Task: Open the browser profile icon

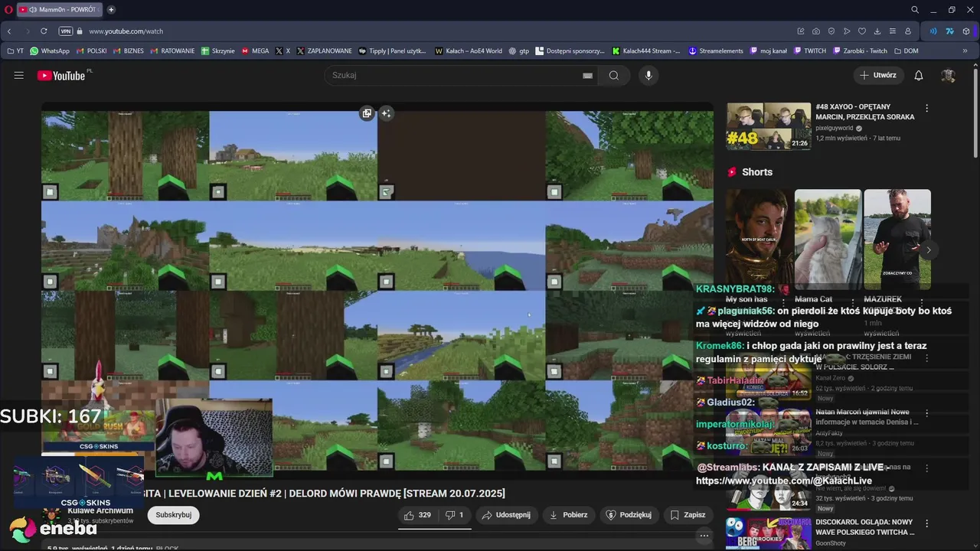Action: (x=908, y=31)
